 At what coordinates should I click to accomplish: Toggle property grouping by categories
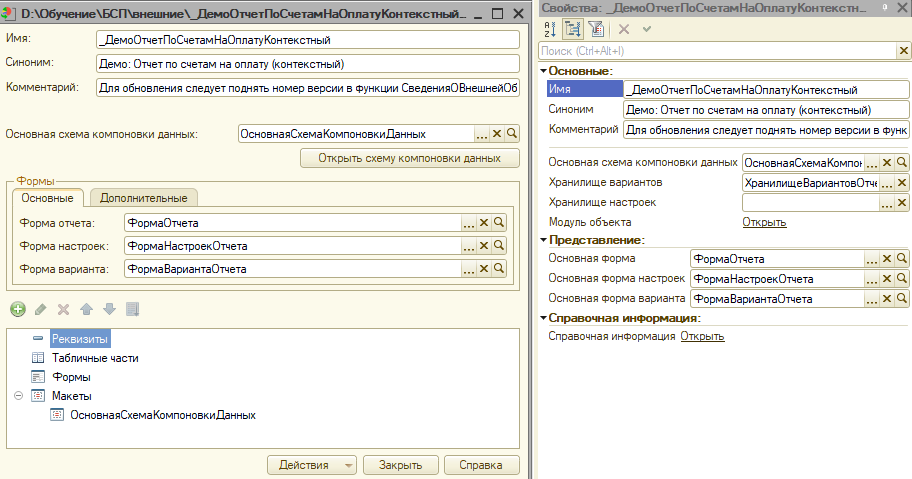click(571, 29)
